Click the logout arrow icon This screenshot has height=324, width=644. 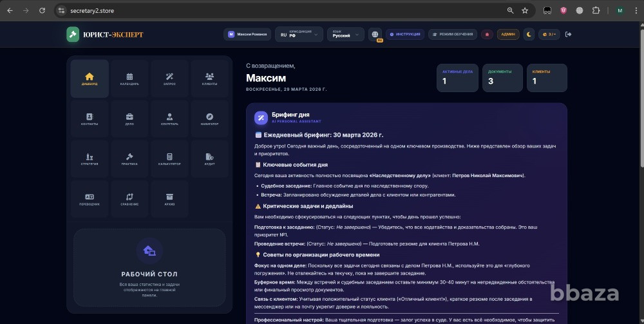pos(569,35)
